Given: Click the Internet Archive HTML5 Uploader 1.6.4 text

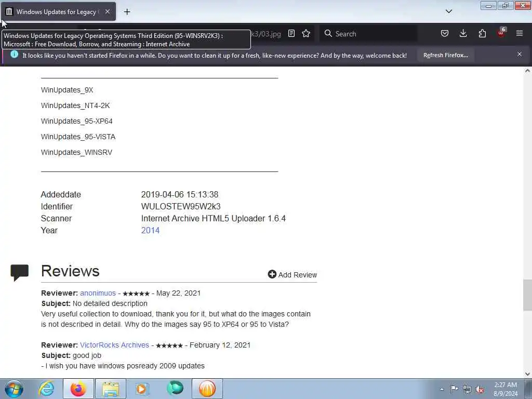Looking at the screenshot, I should coord(214,219).
